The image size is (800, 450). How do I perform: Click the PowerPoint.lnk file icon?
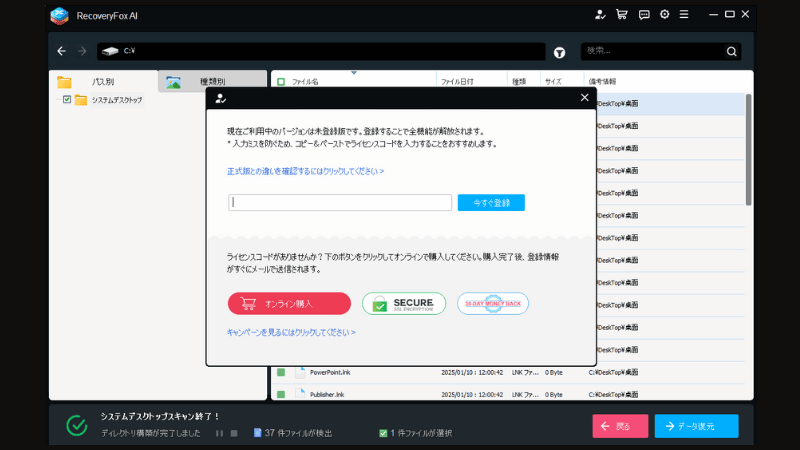pyautogui.click(x=300, y=372)
